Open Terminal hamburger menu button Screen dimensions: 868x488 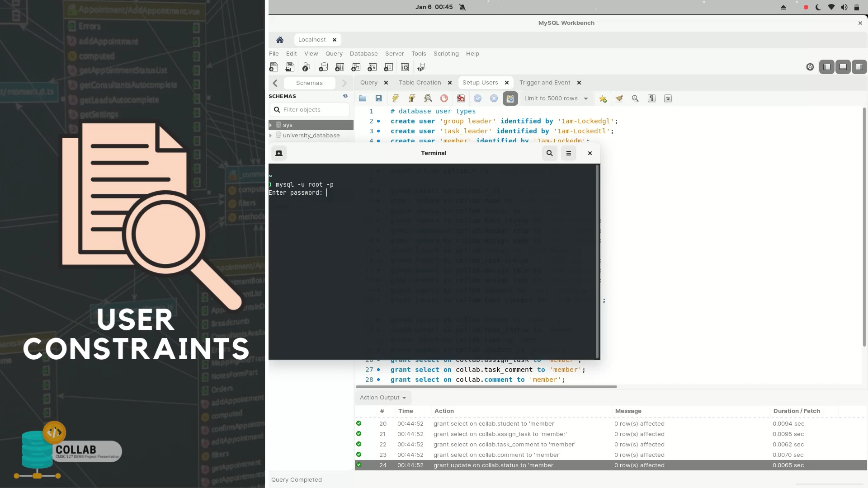point(569,153)
